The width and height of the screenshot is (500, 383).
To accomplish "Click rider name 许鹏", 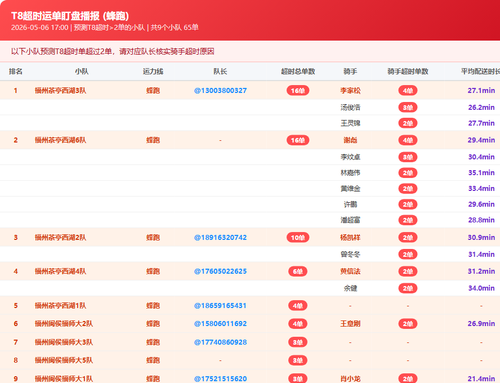I will (x=350, y=204).
